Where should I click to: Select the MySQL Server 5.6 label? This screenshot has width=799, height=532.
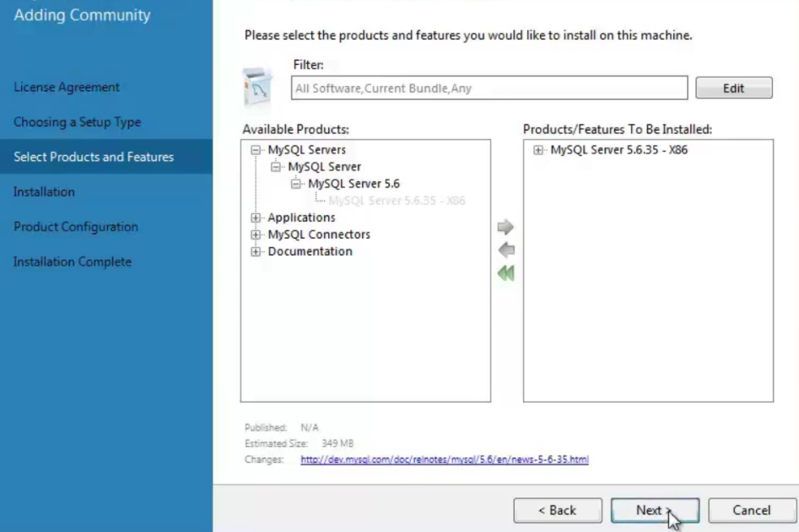[x=354, y=184]
